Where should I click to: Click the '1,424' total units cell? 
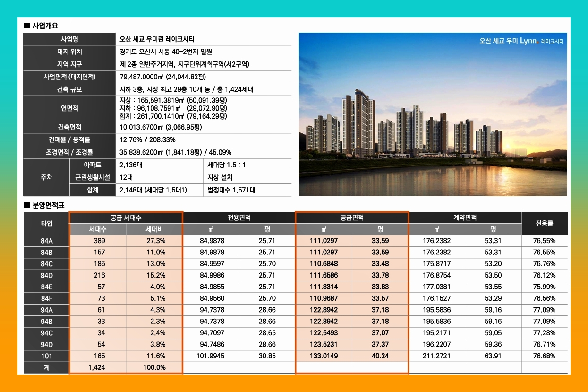[x=97, y=367]
